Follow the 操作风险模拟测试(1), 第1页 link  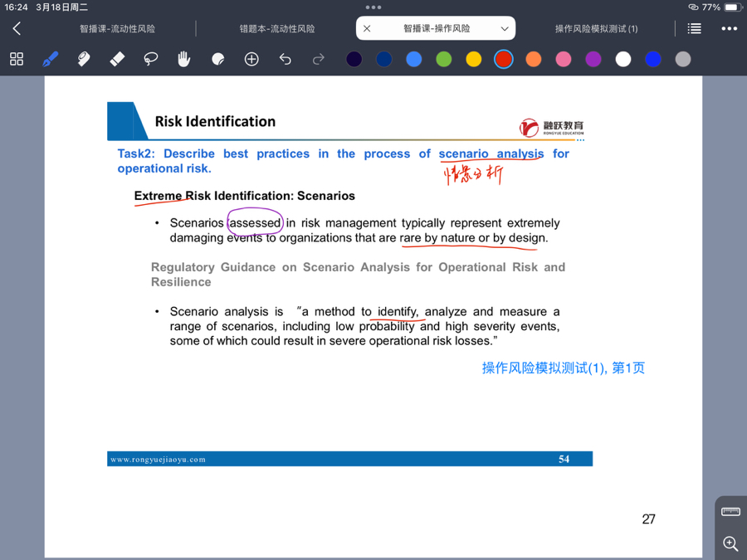[x=563, y=368]
